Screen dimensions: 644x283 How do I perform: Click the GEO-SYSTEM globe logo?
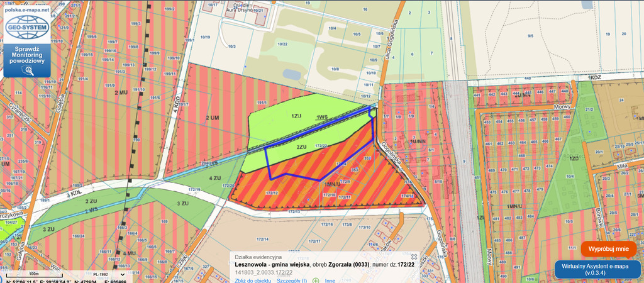click(26, 26)
